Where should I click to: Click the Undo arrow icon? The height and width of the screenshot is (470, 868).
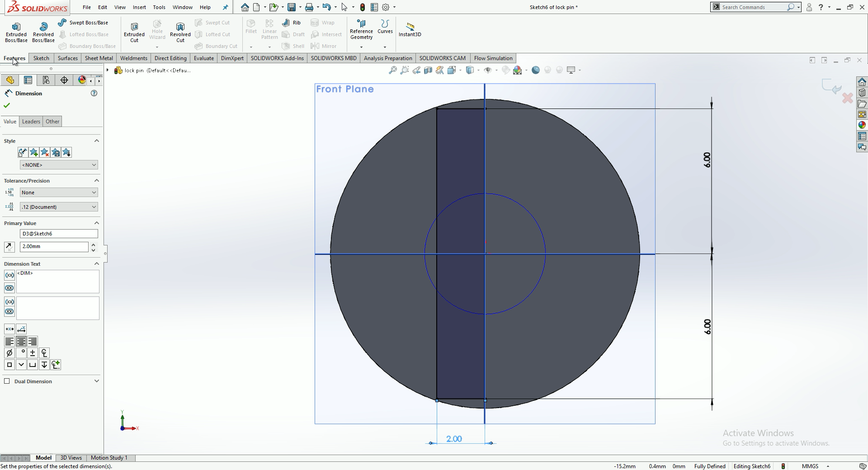(x=327, y=7)
